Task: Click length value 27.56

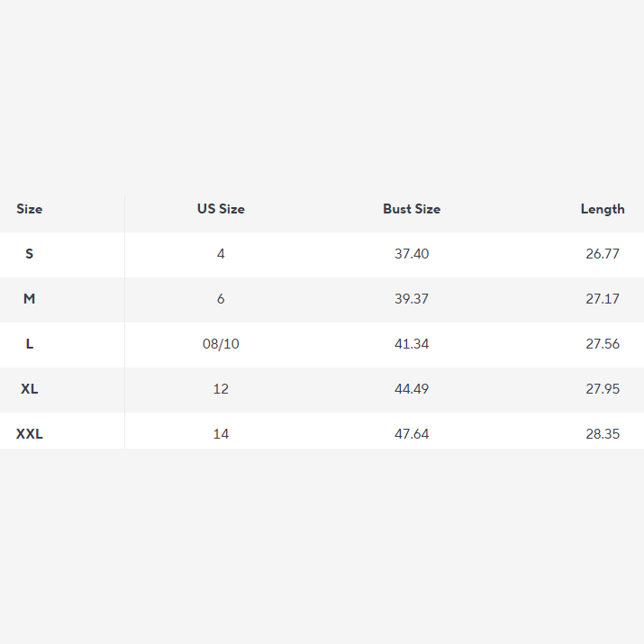Action: point(603,344)
